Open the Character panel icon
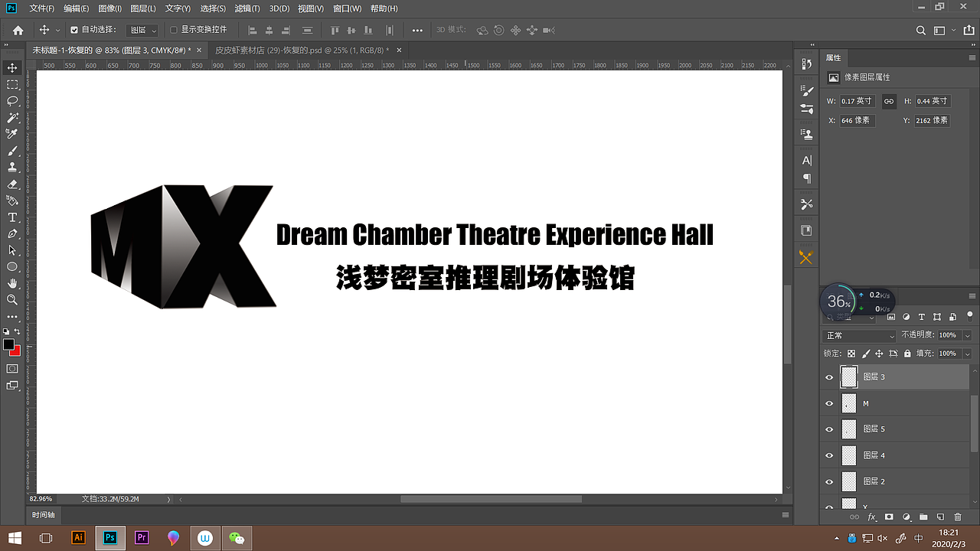 (x=806, y=161)
